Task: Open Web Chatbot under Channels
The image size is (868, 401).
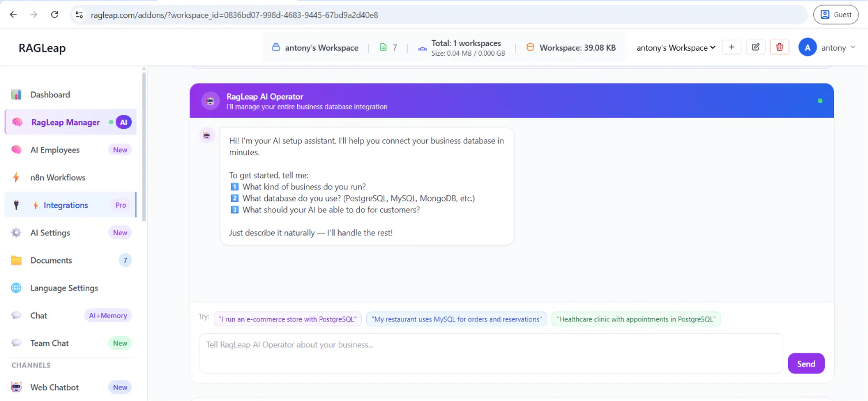Action: tap(70, 387)
